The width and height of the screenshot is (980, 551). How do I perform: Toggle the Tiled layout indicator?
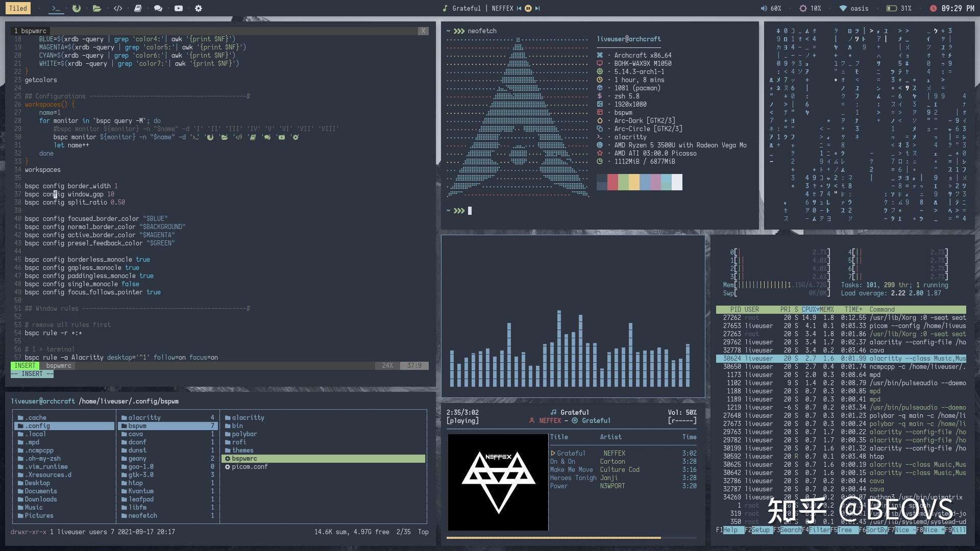[18, 8]
